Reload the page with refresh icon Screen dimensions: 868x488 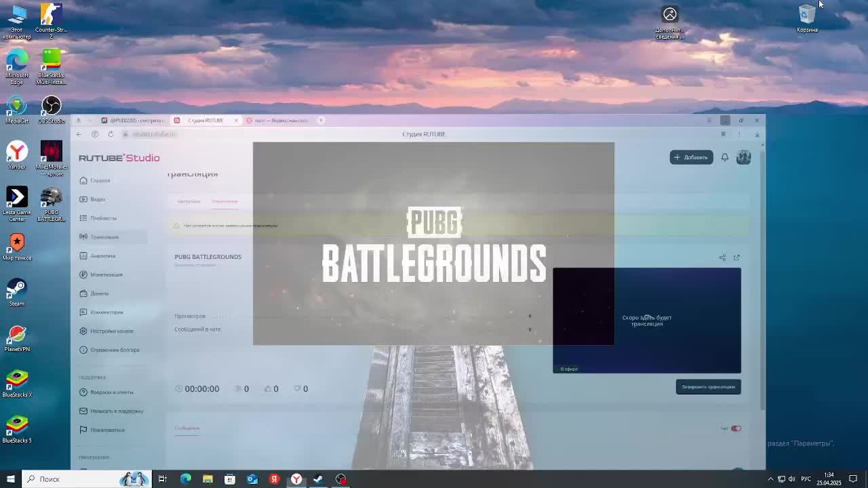point(111,134)
